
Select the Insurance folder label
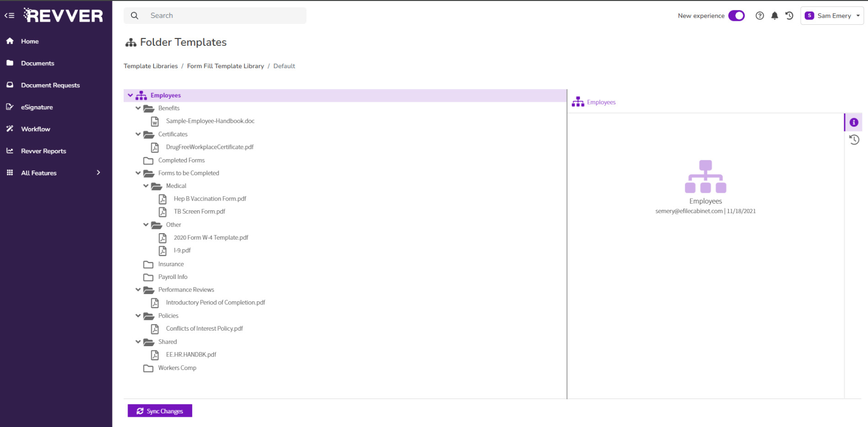171,264
